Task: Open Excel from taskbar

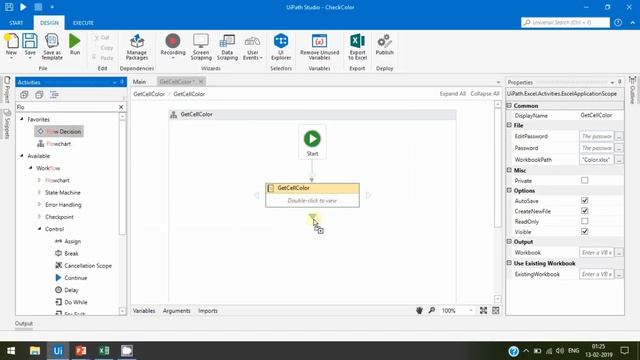Action: 104,351
